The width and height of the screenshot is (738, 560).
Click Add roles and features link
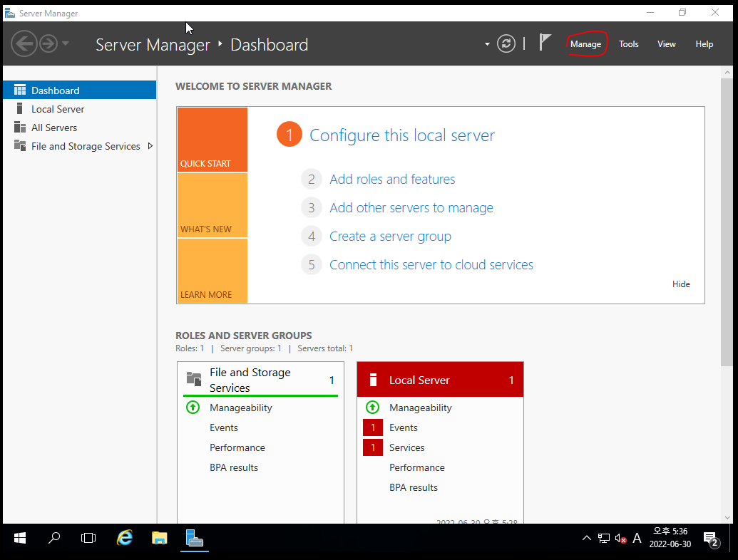coord(392,179)
